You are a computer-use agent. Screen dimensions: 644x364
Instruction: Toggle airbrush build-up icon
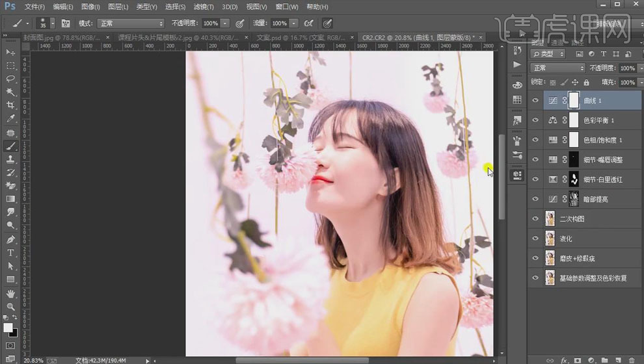pos(309,23)
